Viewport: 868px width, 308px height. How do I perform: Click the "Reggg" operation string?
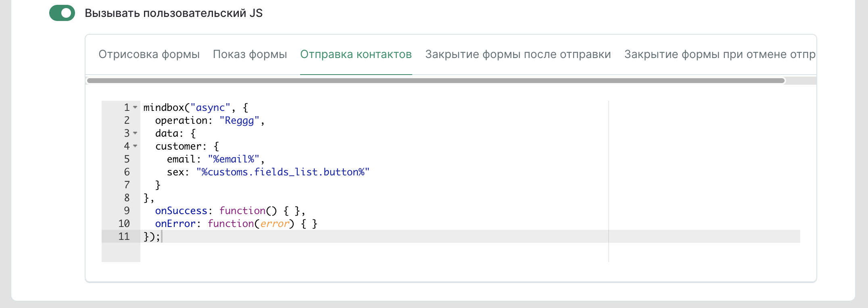(239, 121)
